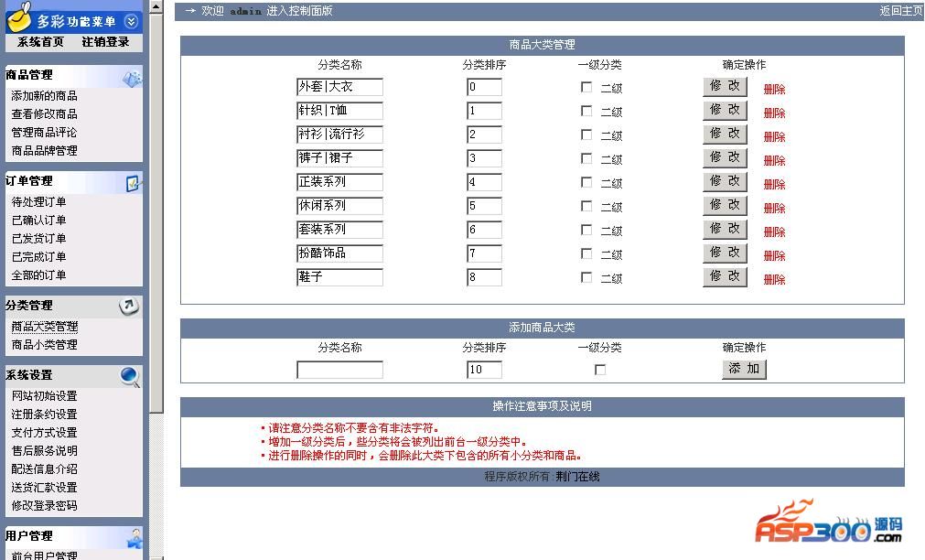Viewport: 925px width, 560px height.
Task: Collapse menu using double-chevron icon
Action: pos(131,23)
